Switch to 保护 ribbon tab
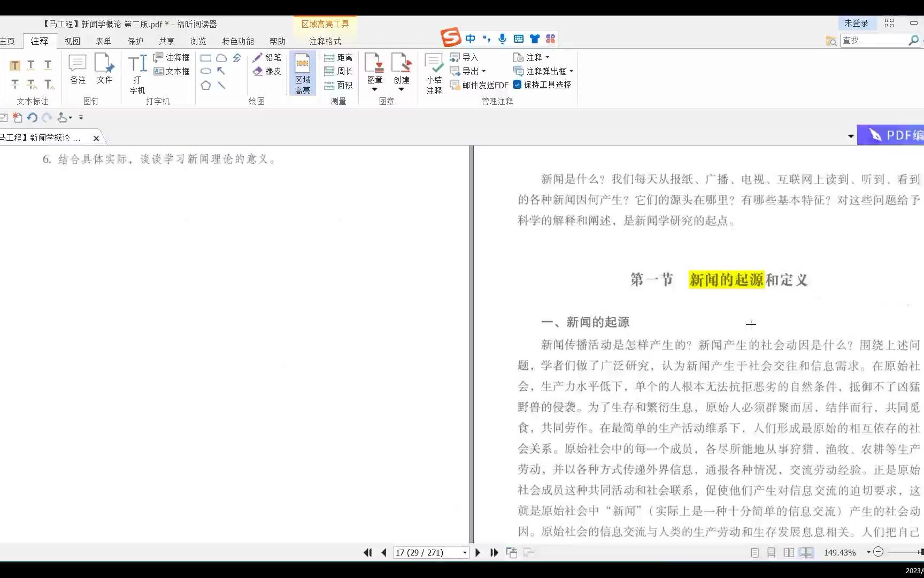 click(135, 41)
